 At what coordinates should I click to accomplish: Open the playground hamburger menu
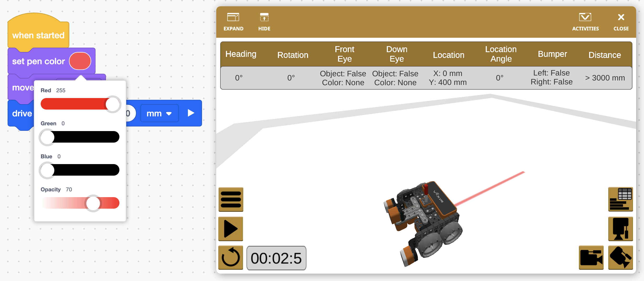point(230,199)
